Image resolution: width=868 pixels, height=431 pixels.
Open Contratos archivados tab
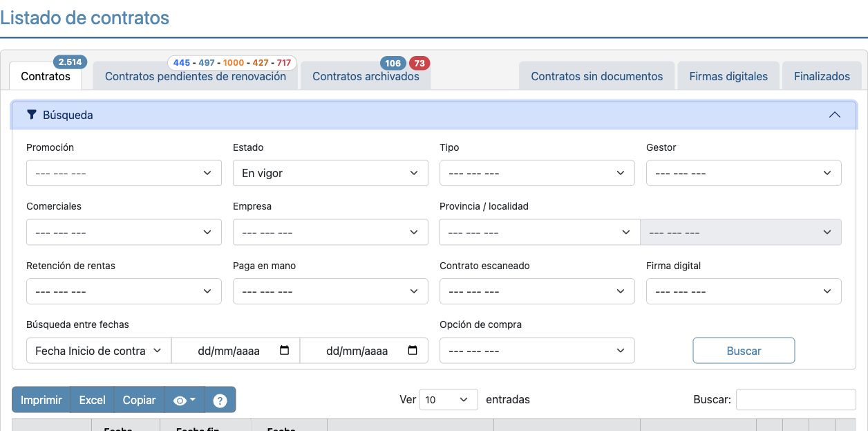click(x=366, y=76)
